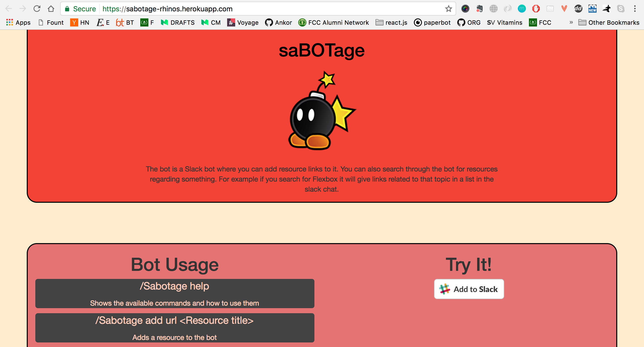644x347 pixels.
Task: Open the FCC bookmark next to SV Vitamins
Action: pos(540,22)
